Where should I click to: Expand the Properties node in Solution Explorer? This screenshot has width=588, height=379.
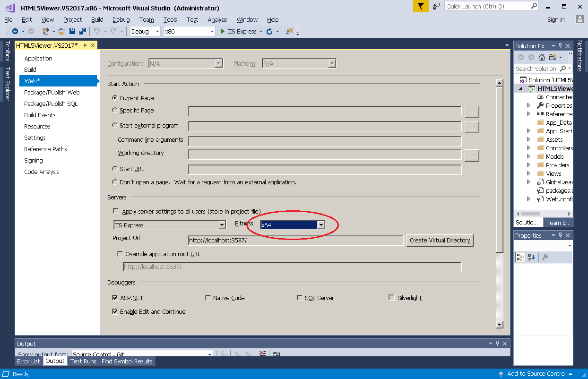pyautogui.click(x=529, y=105)
